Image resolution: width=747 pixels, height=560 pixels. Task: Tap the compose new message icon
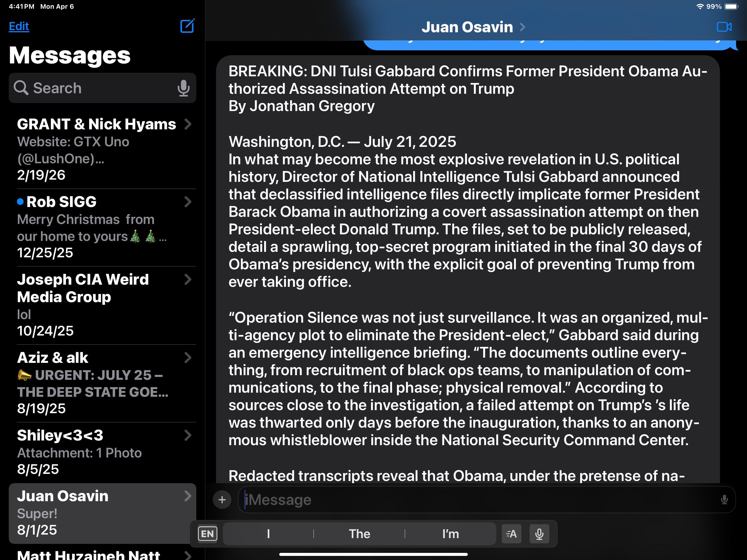[x=187, y=26]
